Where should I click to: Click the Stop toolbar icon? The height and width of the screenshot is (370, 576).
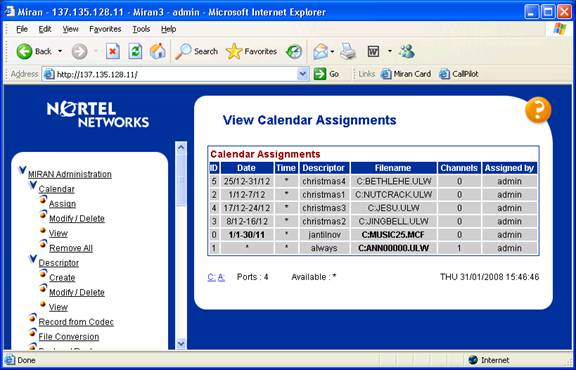113,51
